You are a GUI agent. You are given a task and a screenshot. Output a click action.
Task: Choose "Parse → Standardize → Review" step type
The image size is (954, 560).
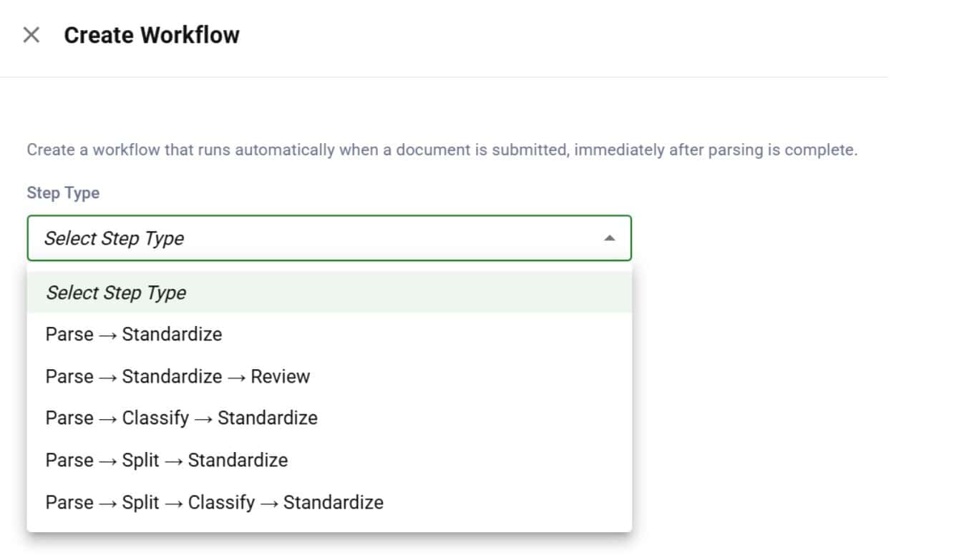(x=177, y=376)
